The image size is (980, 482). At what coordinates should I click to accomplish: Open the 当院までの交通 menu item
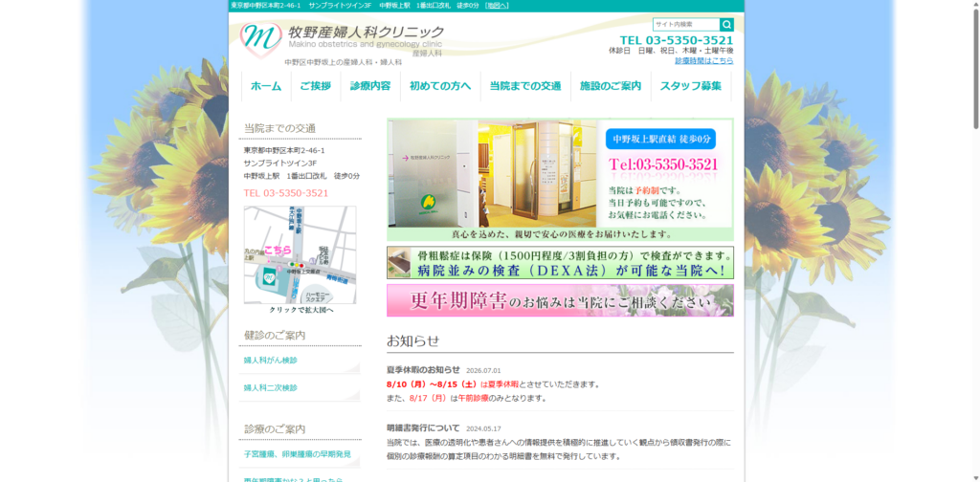(525, 86)
